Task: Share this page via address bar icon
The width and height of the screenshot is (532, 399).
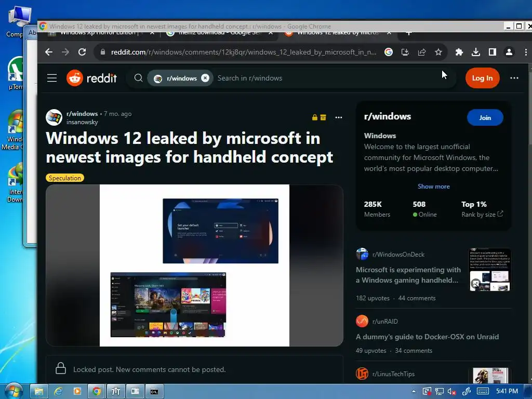Action: (422, 52)
